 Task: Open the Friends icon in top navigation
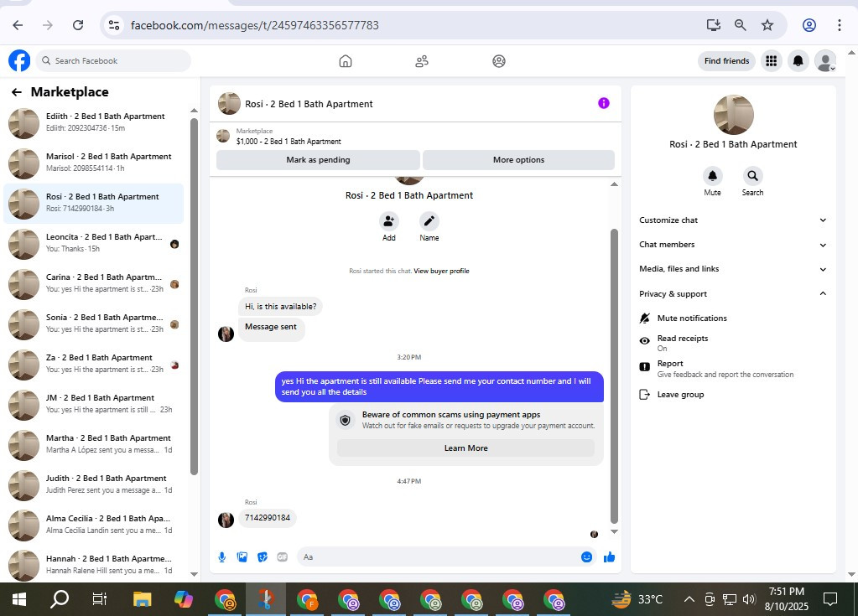coord(422,60)
